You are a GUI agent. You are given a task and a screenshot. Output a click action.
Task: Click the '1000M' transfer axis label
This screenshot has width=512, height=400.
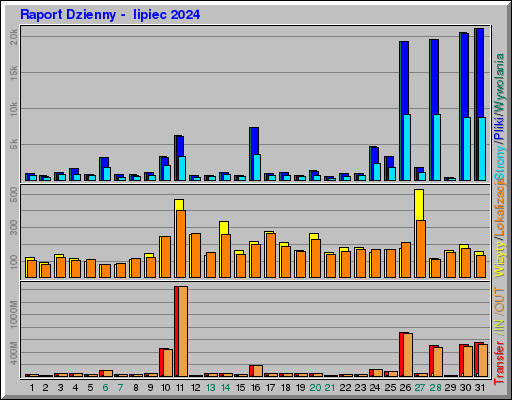coord(14,314)
